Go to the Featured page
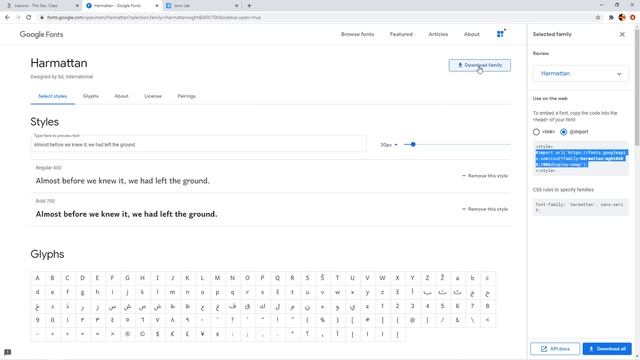The image size is (640, 360). coord(401,34)
